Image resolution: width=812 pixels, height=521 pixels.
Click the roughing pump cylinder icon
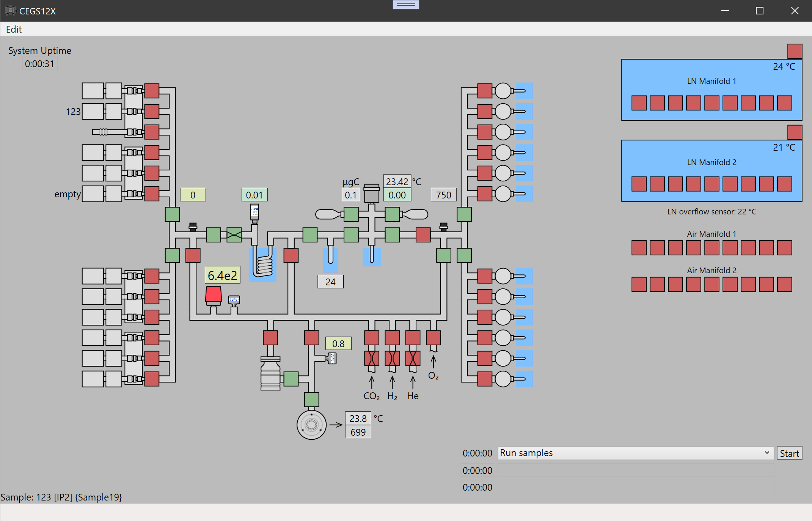[270, 373]
